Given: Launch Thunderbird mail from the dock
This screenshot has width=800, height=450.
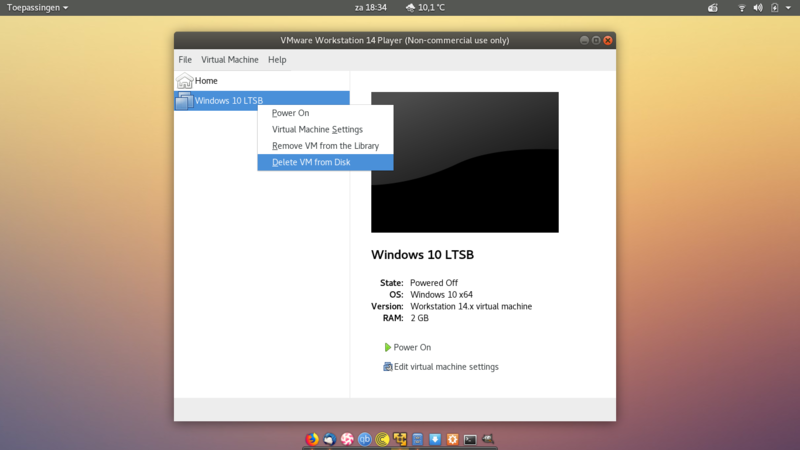Looking at the screenshot, I should pos(330,439).
